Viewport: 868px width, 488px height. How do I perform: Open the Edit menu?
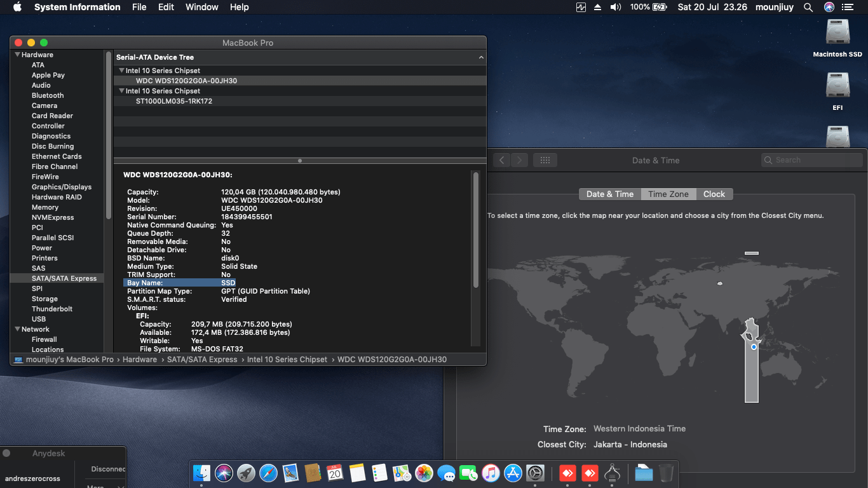tap(166, 7)
